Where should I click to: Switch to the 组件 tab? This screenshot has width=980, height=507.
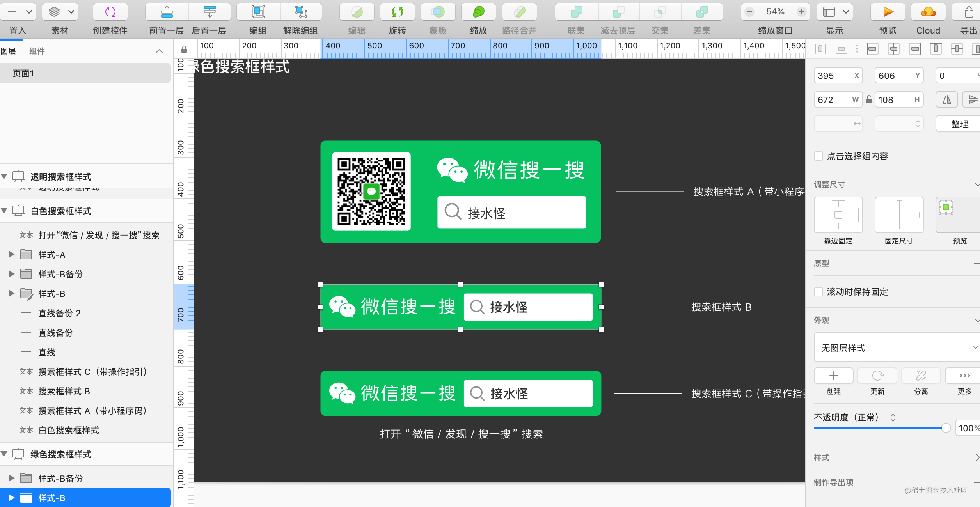(37, 51)
